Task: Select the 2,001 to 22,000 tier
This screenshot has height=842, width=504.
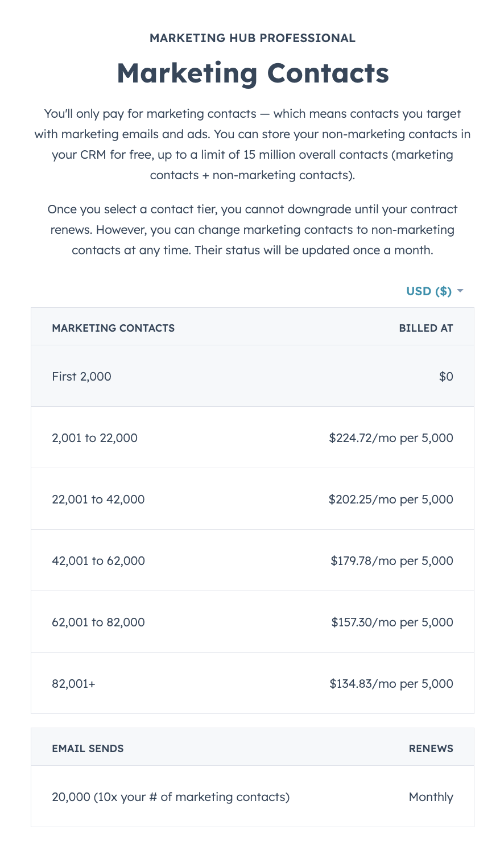Action: click(94, 438)
